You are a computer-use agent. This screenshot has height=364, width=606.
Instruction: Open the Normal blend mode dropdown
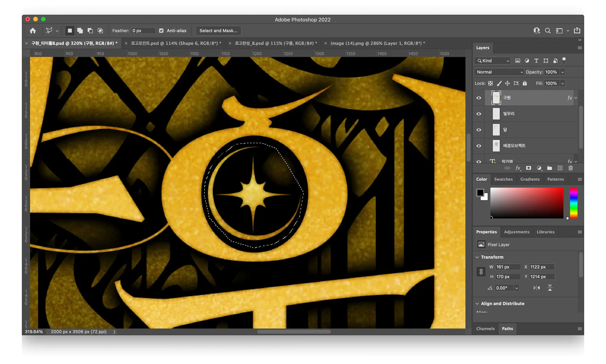pyautogui.click(x=499, y=72)
